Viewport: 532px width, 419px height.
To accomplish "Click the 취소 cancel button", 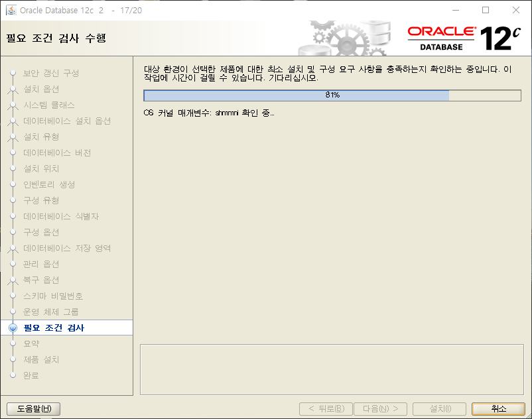I will pyautogui.click(x=498, y=409).
